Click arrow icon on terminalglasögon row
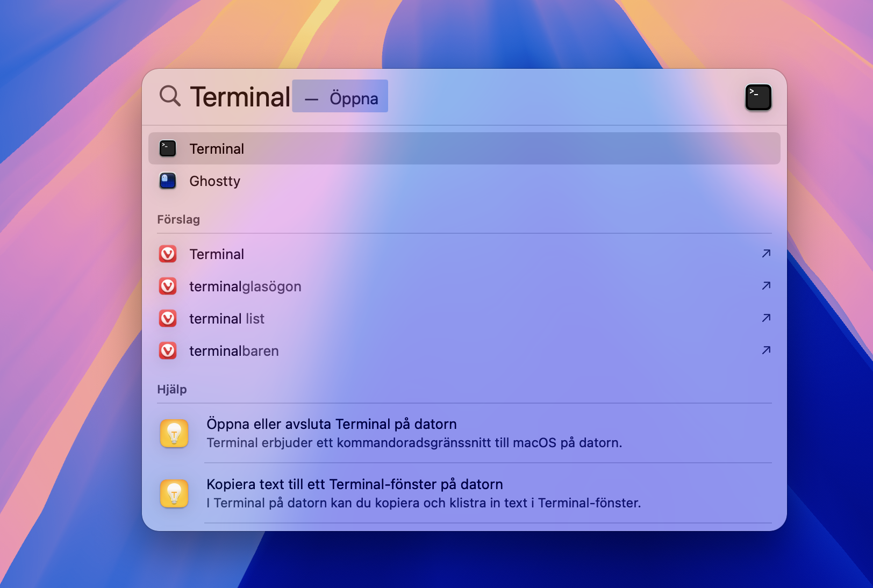873x588 pixels. coord(766,285)
